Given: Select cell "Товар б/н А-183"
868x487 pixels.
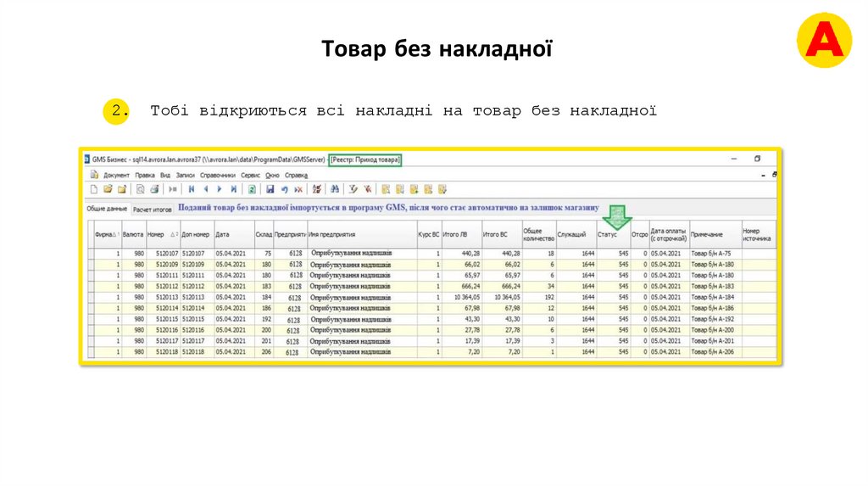Looking at the screenshot, I should click(715, 287).
